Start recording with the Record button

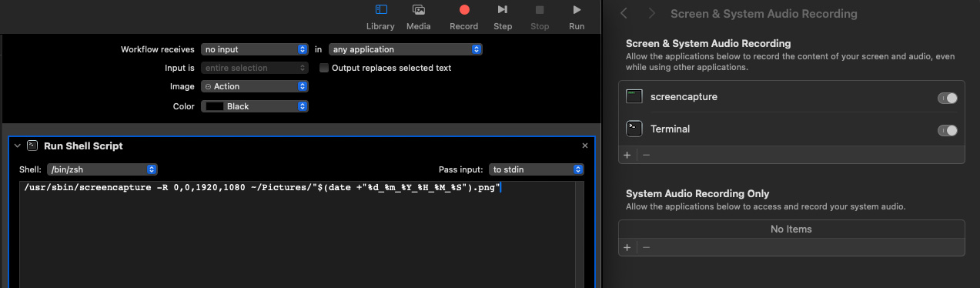(463, 17)
